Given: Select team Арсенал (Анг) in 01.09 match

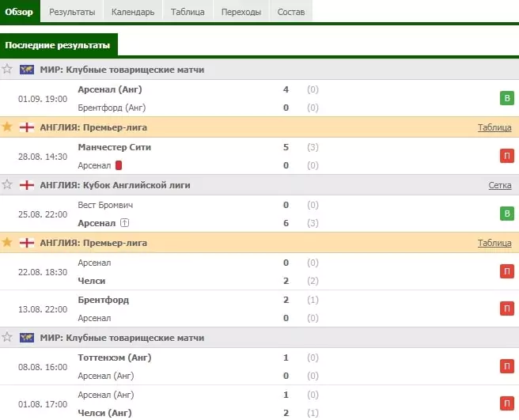Looking at the screenshot, I should [x=110, y=89].
